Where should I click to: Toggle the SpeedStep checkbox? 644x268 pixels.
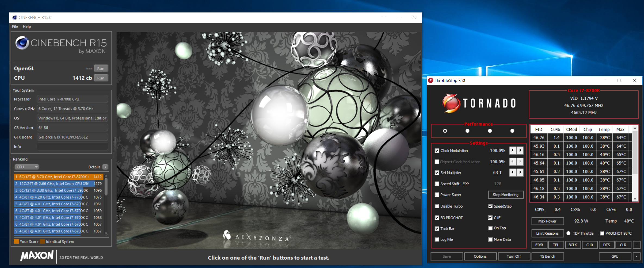pyautogui.click(x=490, y=206)
